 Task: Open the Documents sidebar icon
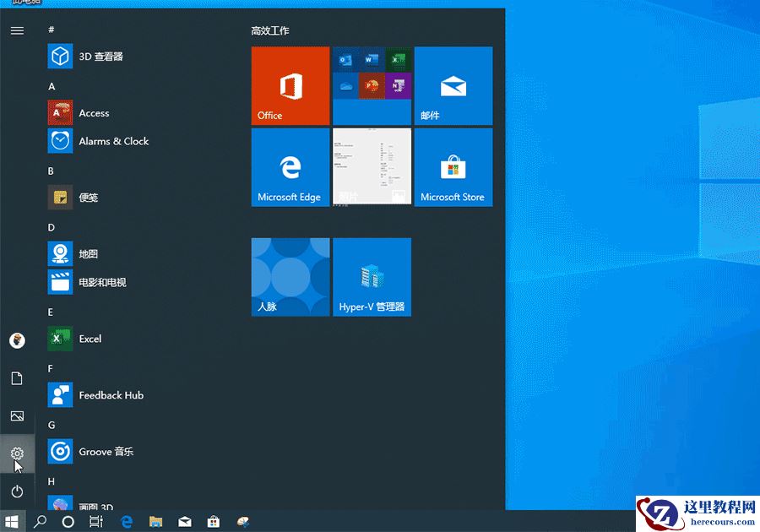click(17, 378)
